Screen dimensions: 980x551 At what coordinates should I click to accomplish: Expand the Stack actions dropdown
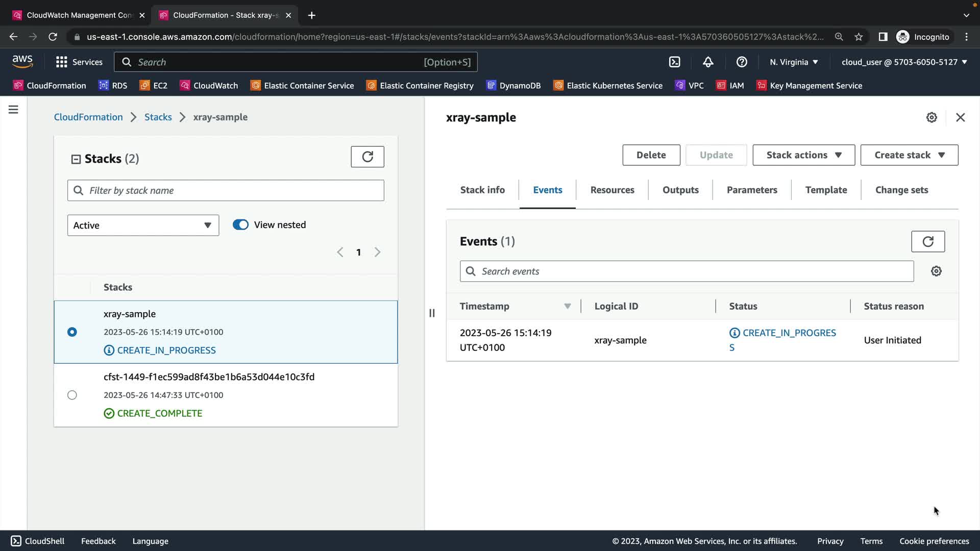click(x=803, y=155)
